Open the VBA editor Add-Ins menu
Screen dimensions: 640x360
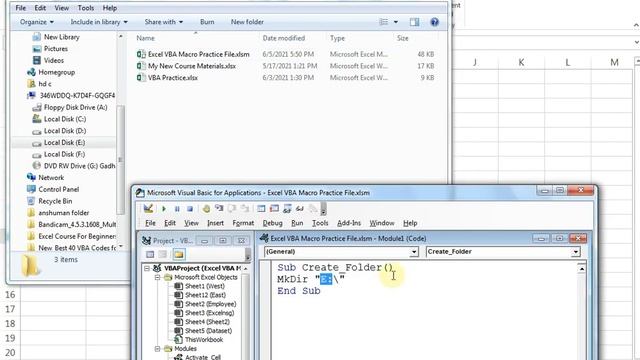pos(349,223)
